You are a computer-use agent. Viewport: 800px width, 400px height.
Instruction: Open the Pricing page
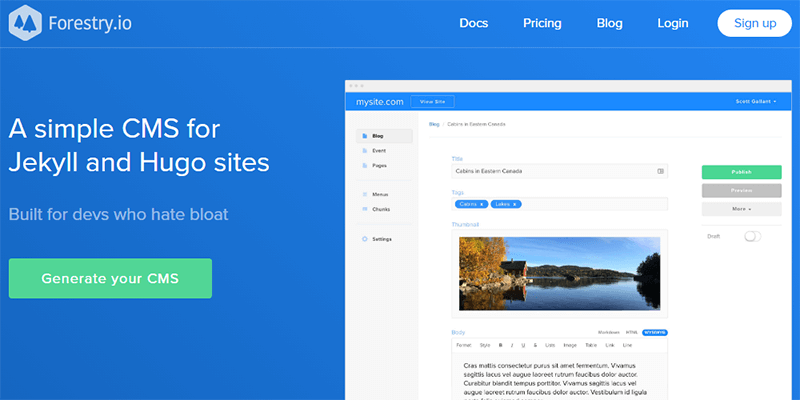[x=542, y=23]
